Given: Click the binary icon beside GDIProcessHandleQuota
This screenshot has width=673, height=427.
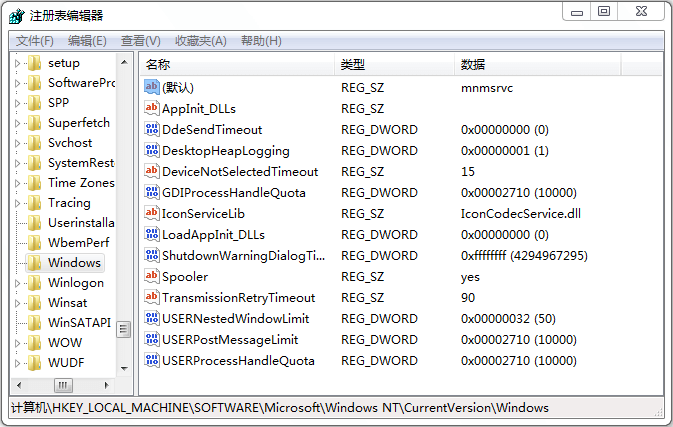Looking at the screenshot, I should [152, 193].
